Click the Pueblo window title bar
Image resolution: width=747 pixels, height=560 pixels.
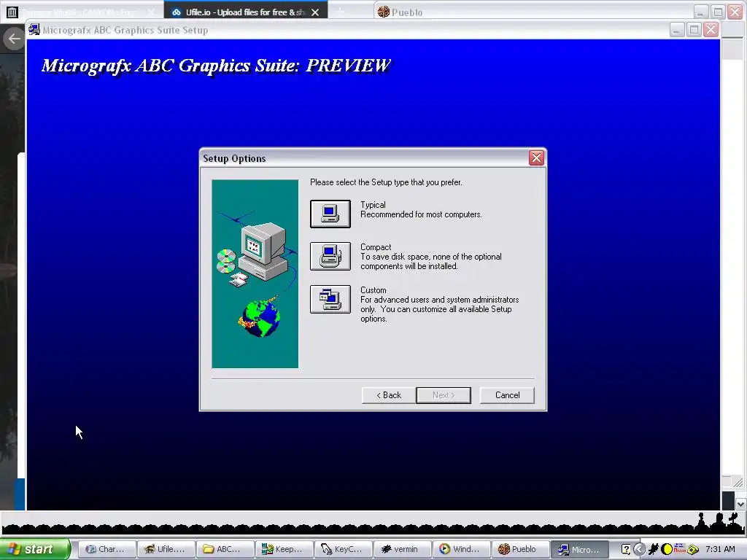533,12
